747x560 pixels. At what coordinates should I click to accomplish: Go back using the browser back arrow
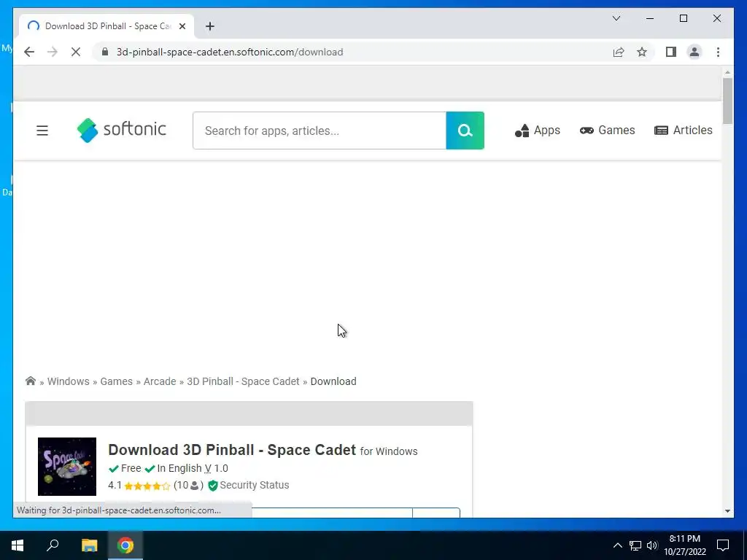pos(29,52)
